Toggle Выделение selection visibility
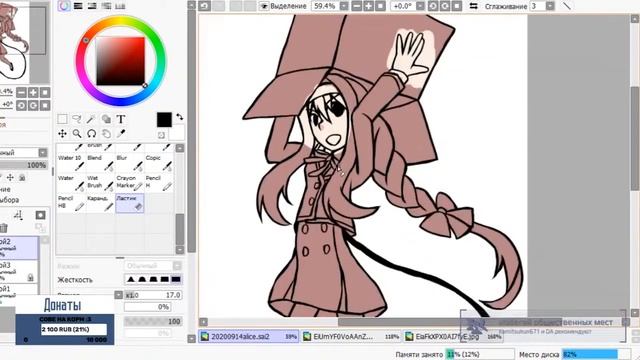Viewport: 640px width, 360px height. 264,6
